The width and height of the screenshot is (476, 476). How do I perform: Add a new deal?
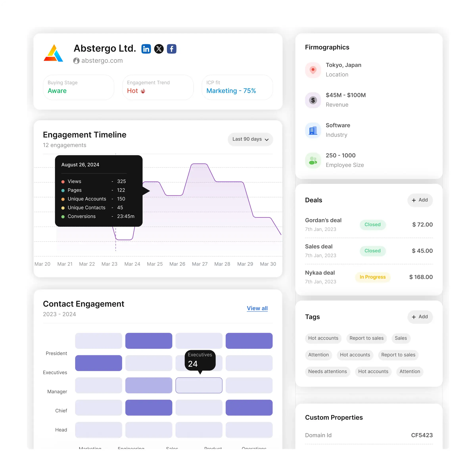click(420, 200)
